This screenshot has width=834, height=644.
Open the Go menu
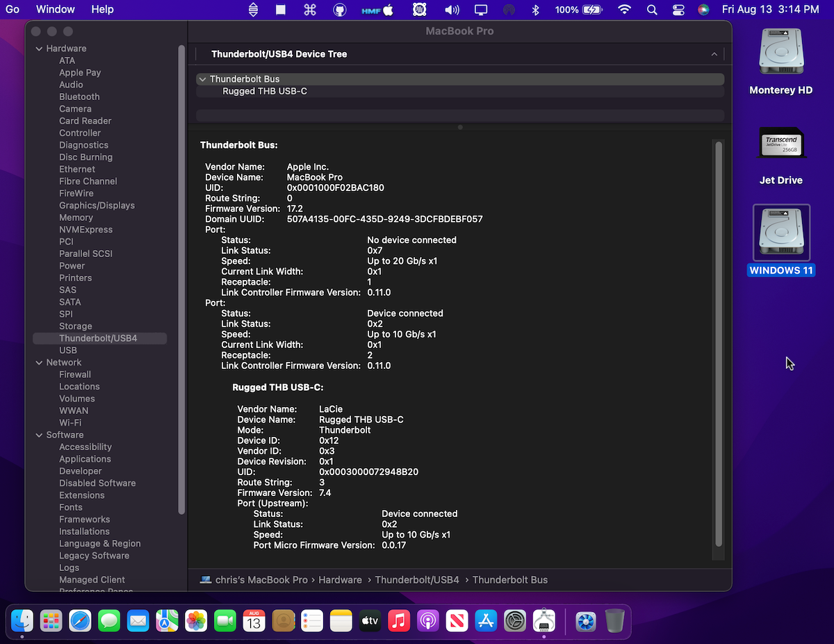pyautogui.click(x=12, y=10)
